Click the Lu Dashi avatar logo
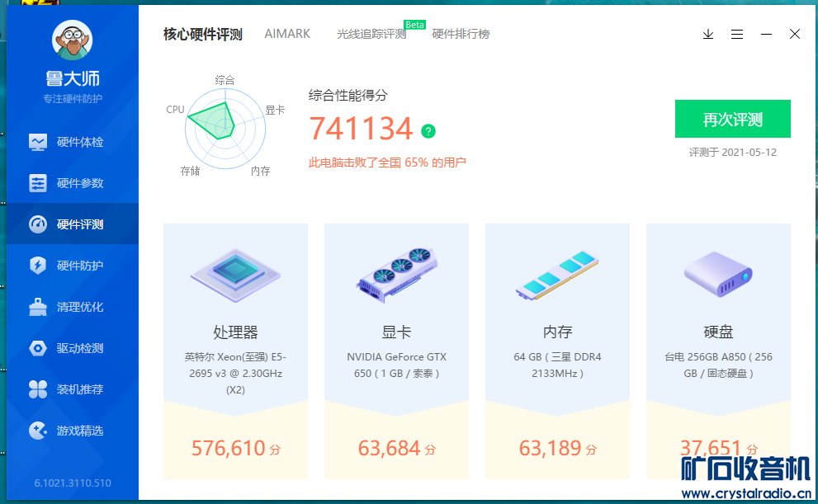This screenshot has width=818, height=504. click(x=73, y=40)
